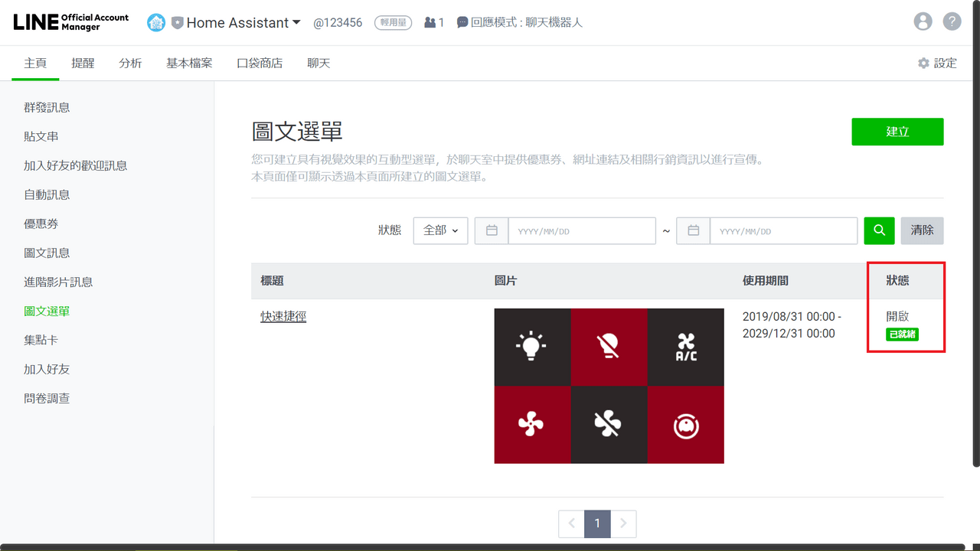Switch to the 聊天 tab

point(318,63)
